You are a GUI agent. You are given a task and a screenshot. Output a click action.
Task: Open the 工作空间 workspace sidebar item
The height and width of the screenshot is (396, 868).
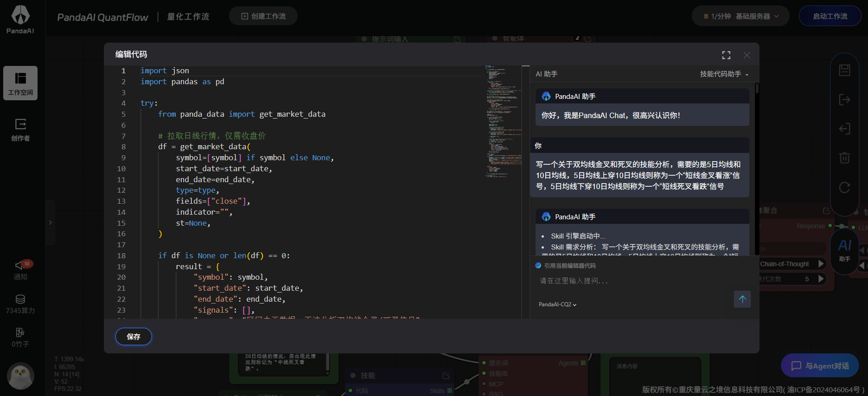click(x=21, y=83)
